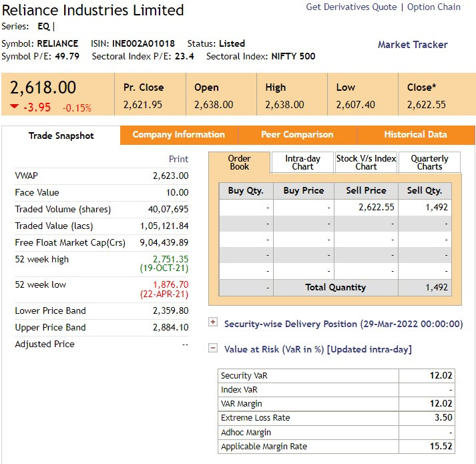Click VWAP value 2,623.00

pos(171,176)
